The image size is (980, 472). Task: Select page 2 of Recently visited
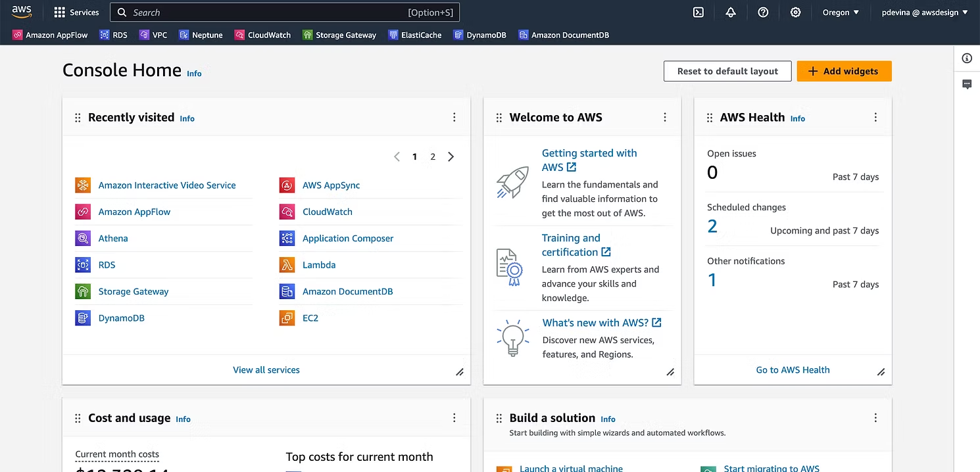[x=433, y=156]
